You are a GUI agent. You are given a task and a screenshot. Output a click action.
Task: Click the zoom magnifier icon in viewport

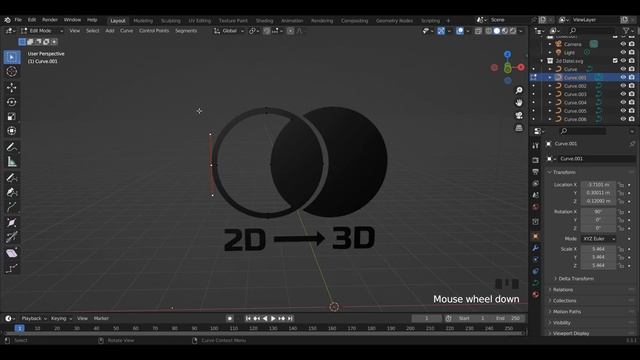pyautogui.click(x=519, y=90)
